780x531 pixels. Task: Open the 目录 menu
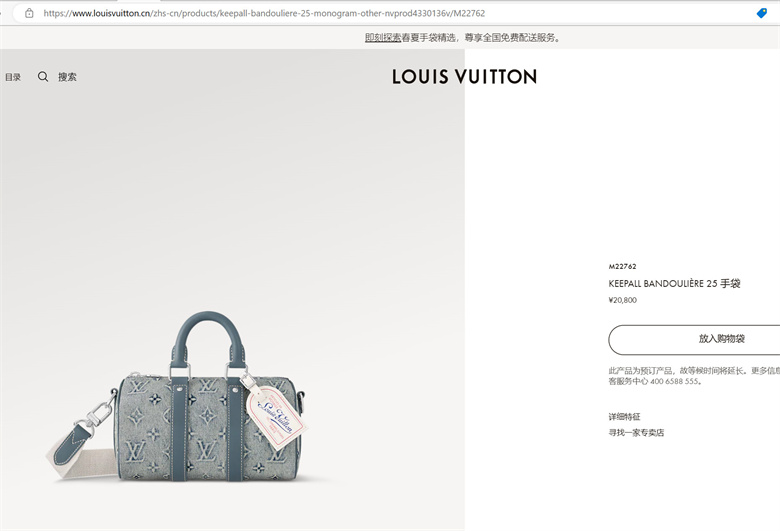click(x=13, y=77)
